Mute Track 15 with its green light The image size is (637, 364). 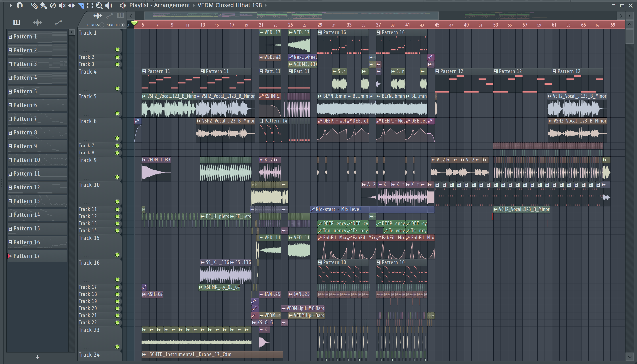pyautogui.click(x=117, y=255)
